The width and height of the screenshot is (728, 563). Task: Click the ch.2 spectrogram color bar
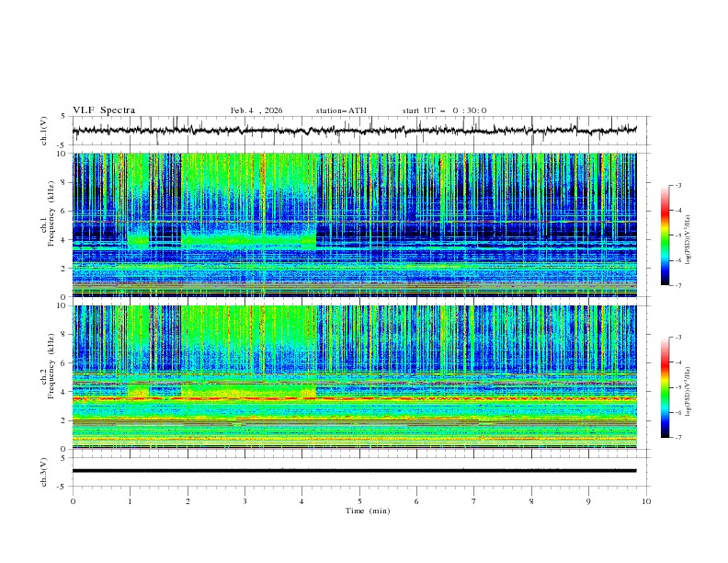click(665, 387)
